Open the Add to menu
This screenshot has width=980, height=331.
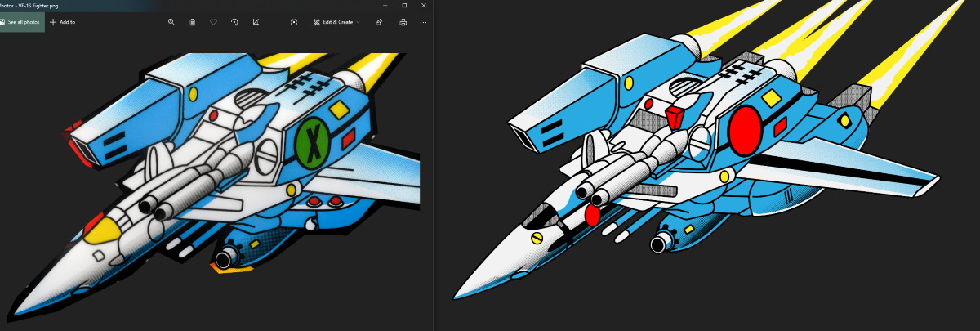[63, 22]
